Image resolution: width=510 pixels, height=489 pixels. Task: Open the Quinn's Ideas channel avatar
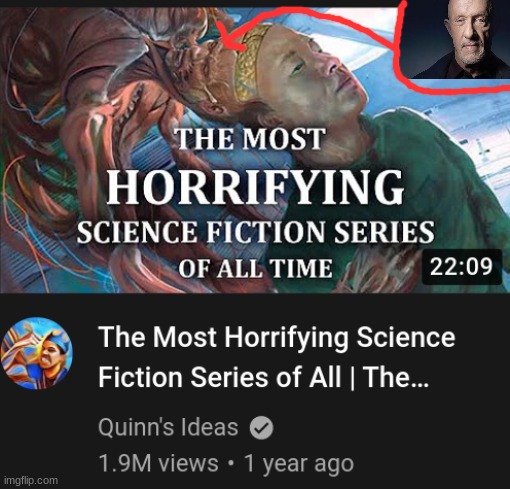pos(37,354)
